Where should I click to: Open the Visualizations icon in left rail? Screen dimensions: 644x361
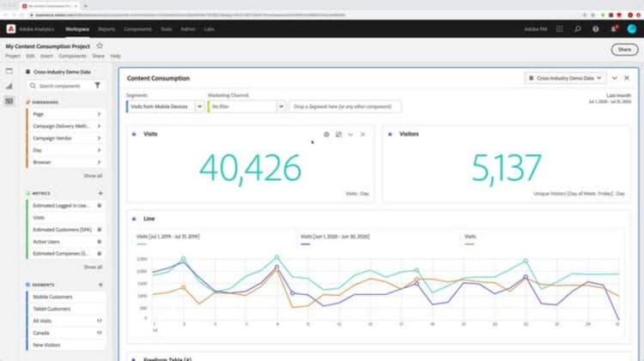point(9,86)
